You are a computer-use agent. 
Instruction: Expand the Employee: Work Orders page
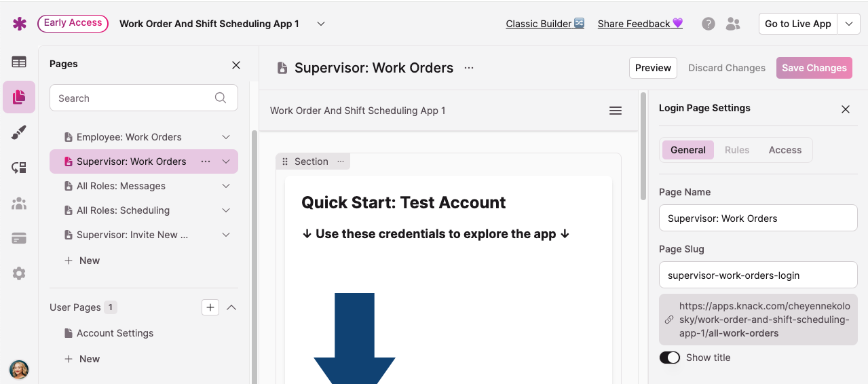pyautogui.click(x=226, y=137)
